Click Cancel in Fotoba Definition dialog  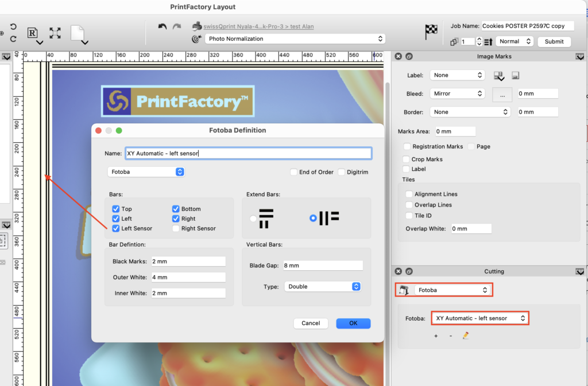pos(311,323)
